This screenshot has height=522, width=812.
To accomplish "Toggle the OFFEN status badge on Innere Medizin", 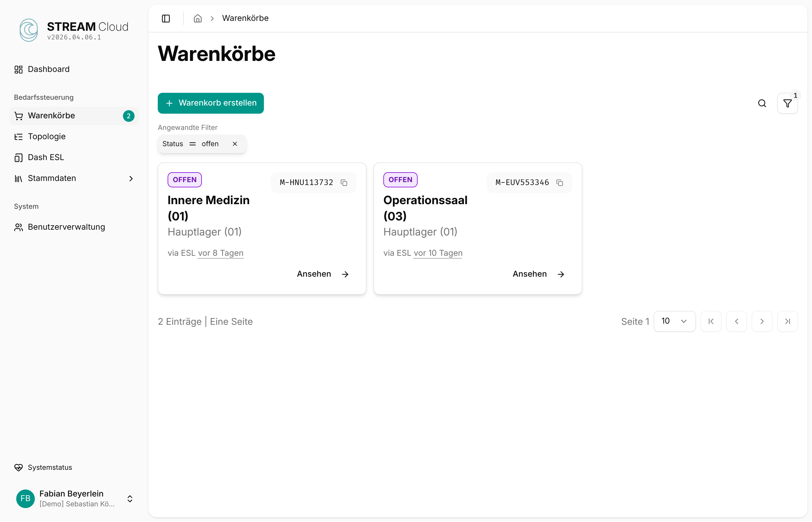I will coord(184,180).
